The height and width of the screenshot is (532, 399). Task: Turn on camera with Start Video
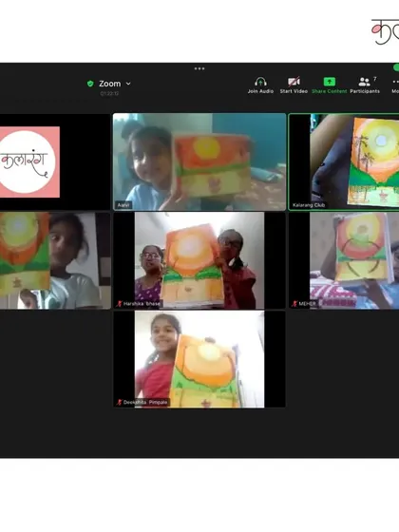point(294,85)
